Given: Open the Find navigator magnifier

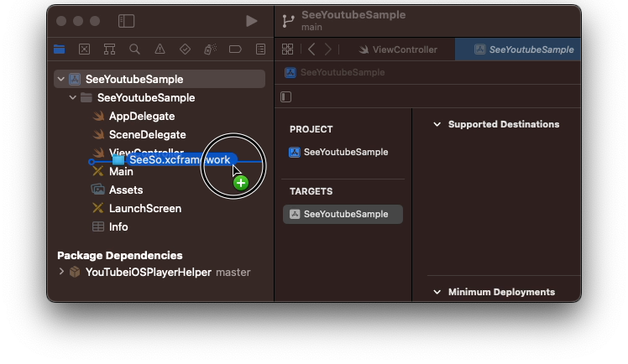Looking at the screenshot, I should click(134, 49).
